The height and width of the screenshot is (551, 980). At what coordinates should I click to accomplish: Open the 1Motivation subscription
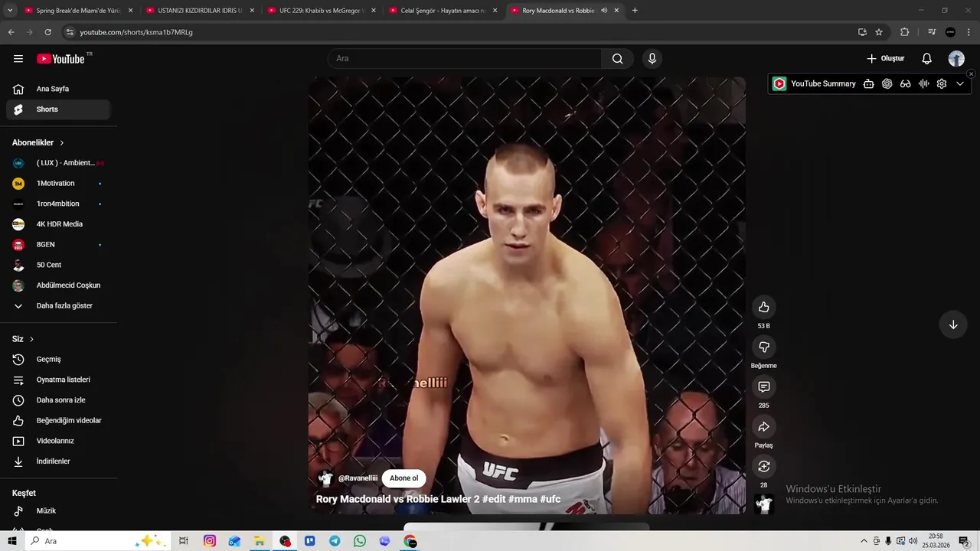58,184
